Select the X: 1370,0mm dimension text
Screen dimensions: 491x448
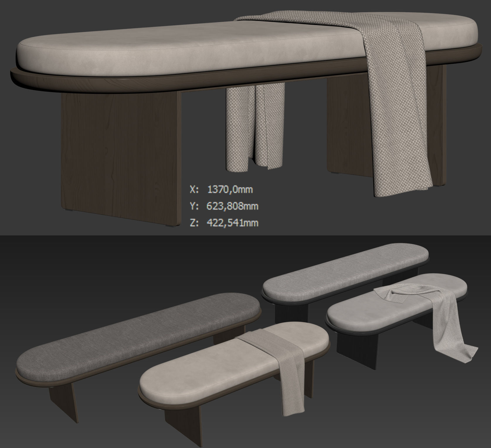tap(221, 189)
